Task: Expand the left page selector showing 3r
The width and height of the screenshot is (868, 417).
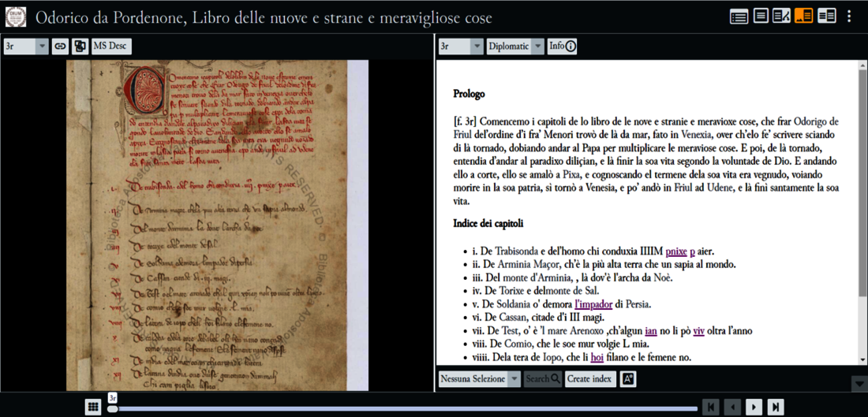Action: (x=26, y=47)
